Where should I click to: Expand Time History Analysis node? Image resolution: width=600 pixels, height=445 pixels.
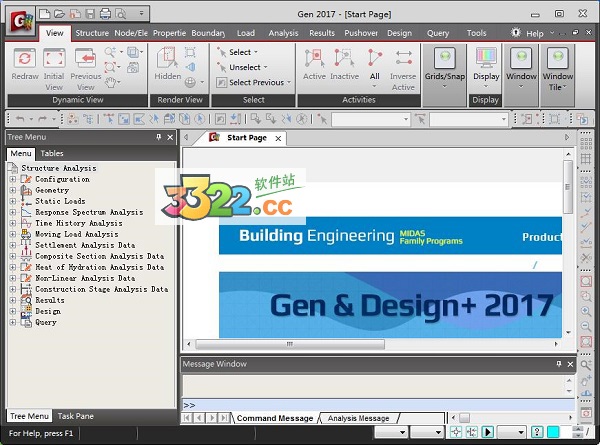[13, 223]
